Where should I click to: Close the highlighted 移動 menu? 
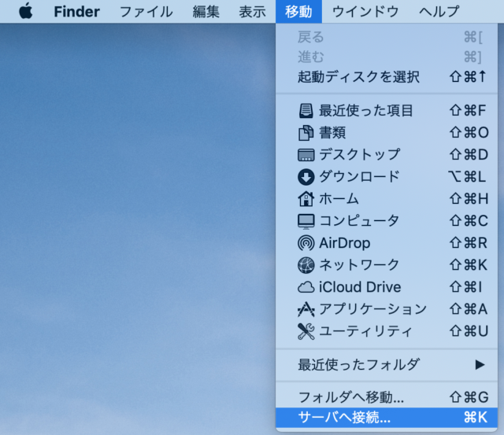[x=298, y=12]
